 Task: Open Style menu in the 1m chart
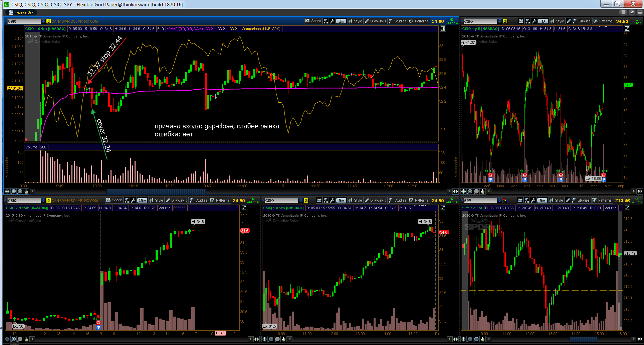[x=355, y=21]
